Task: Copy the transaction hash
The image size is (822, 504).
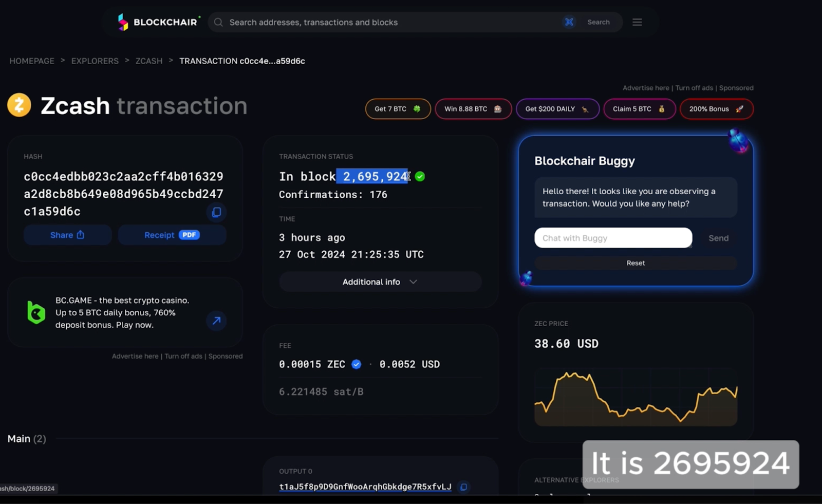Action: 216,212
